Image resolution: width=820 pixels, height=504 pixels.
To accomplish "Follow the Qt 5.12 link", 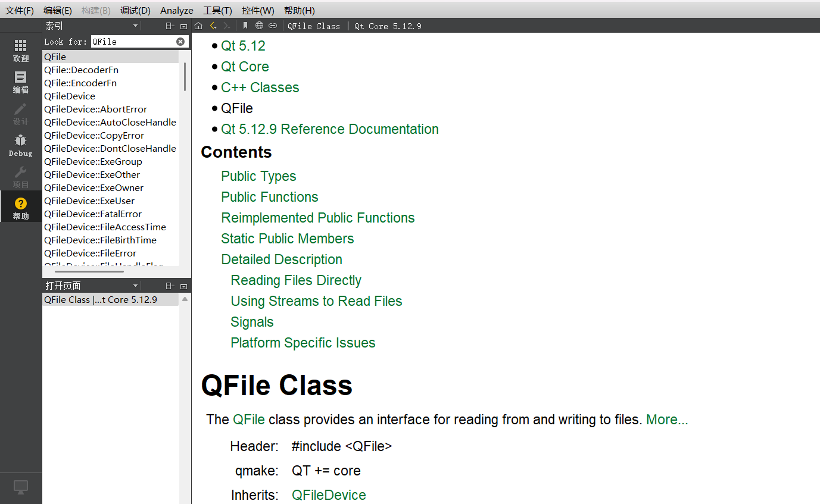I will (x=243, y=46).
